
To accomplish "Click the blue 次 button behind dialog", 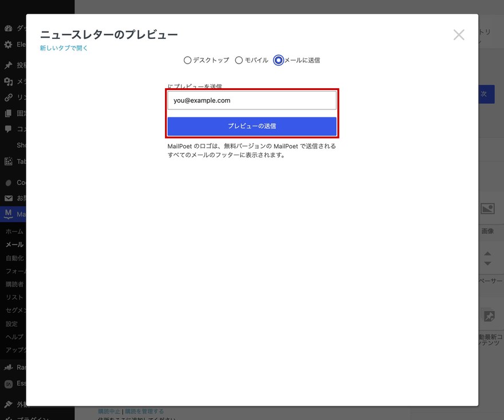I will click(x=486, y=94).
